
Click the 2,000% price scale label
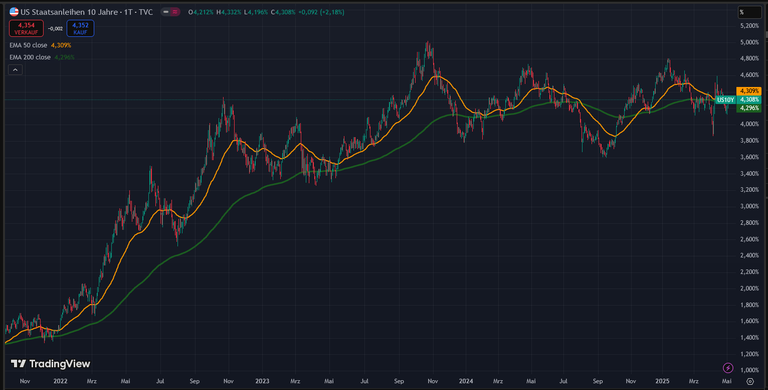coord(750,289)
